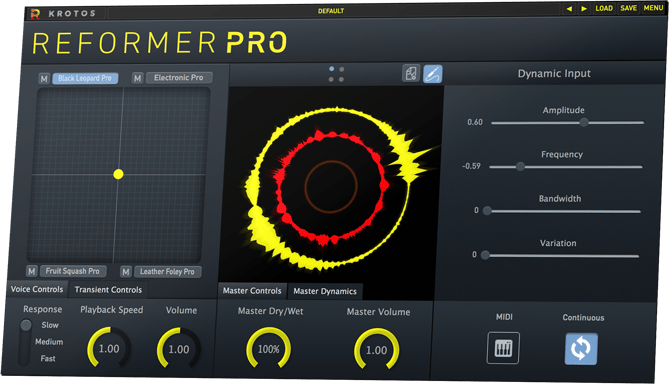The width and height of the screenshot is (669, 384).
Task: Adjust the Frequency slider handle
Action: pos(520,166)
